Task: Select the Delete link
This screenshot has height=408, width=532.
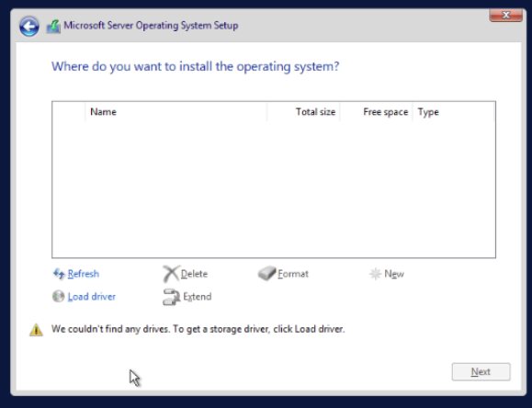Action: 194,274
